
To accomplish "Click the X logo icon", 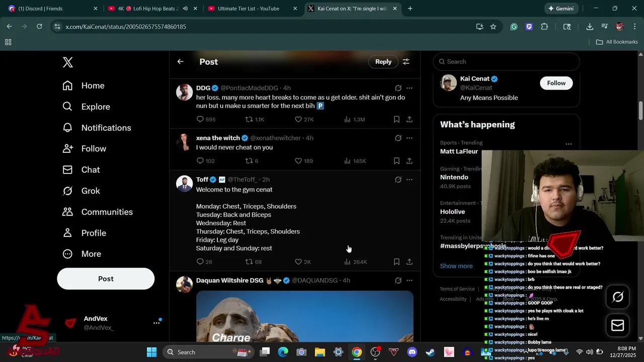I will (68, 62).
